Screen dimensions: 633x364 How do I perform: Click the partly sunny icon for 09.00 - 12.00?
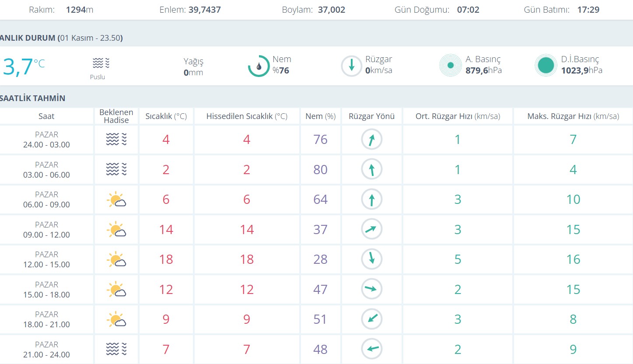coord(116,230)
